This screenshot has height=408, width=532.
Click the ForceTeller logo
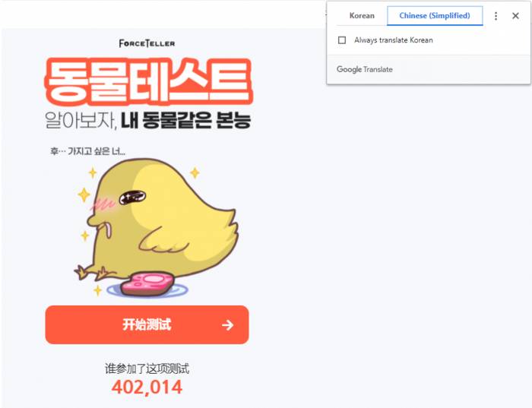pos(147,43)
